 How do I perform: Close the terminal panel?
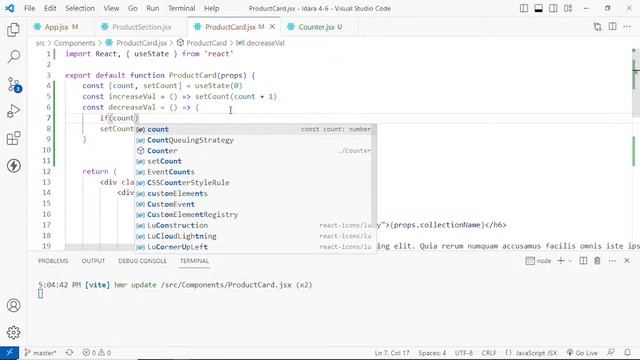click(627, 261)
